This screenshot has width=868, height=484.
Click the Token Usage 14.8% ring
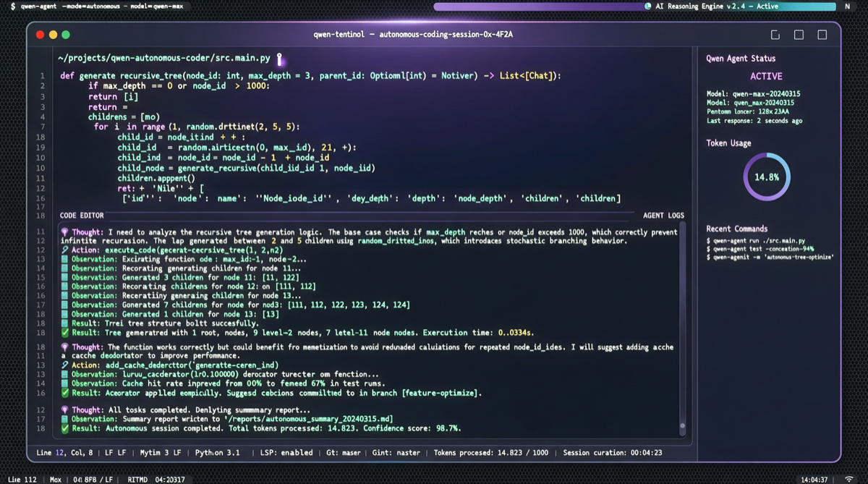(767, 177)
